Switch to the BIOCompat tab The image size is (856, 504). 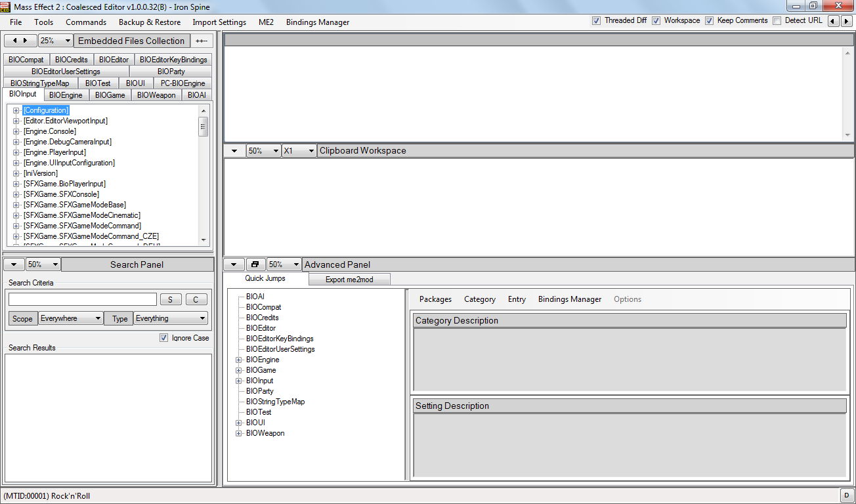click(x=26, y=60)
